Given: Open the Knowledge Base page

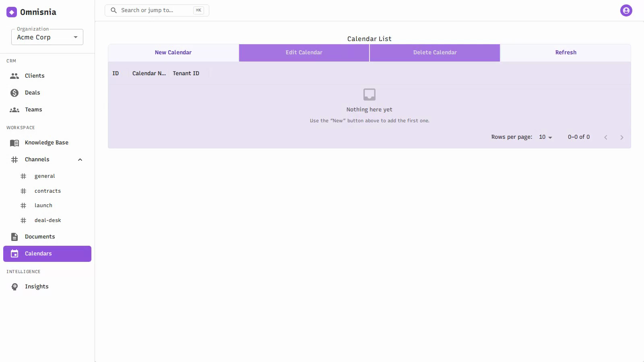Looking at the screenshot, I should [47, 143].
